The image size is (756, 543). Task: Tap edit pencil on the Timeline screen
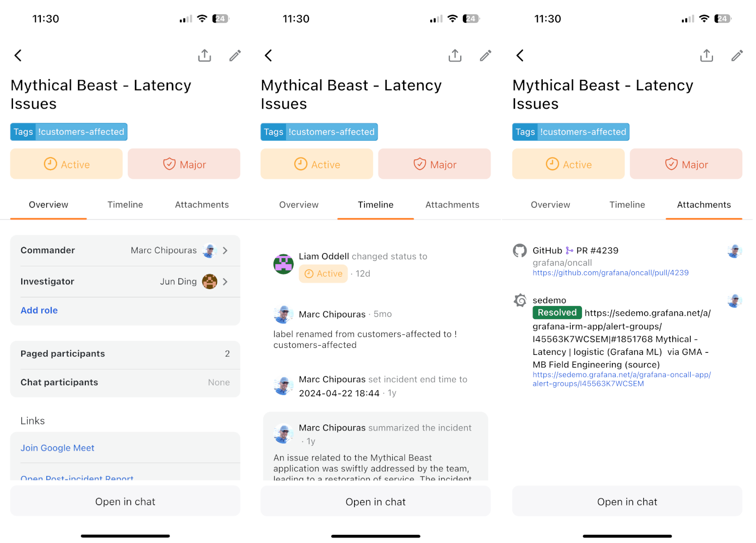pyautogui.click(x=486, y=55)
